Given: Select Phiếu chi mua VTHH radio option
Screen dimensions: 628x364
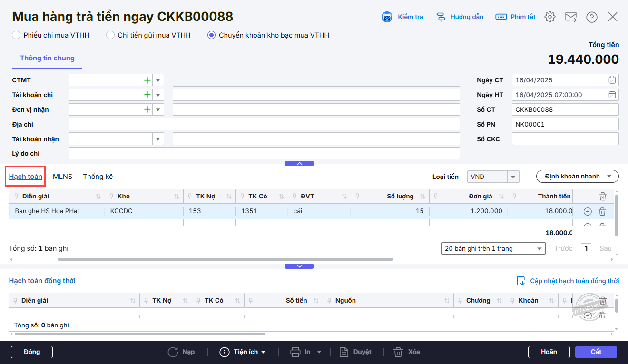Looking at the screenshot, I should [x=16, y=35].
